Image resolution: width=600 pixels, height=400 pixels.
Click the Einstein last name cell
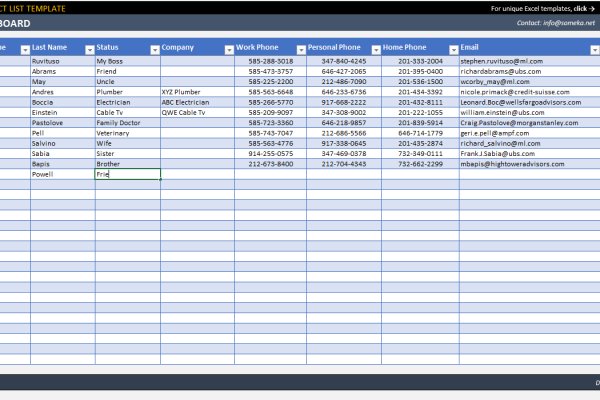tap(62, 112)
